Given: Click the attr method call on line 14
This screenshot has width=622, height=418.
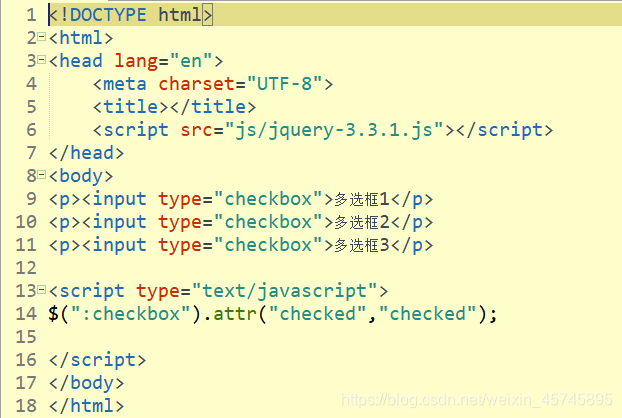Looking at the screenshot, I should tap(235, 314).
